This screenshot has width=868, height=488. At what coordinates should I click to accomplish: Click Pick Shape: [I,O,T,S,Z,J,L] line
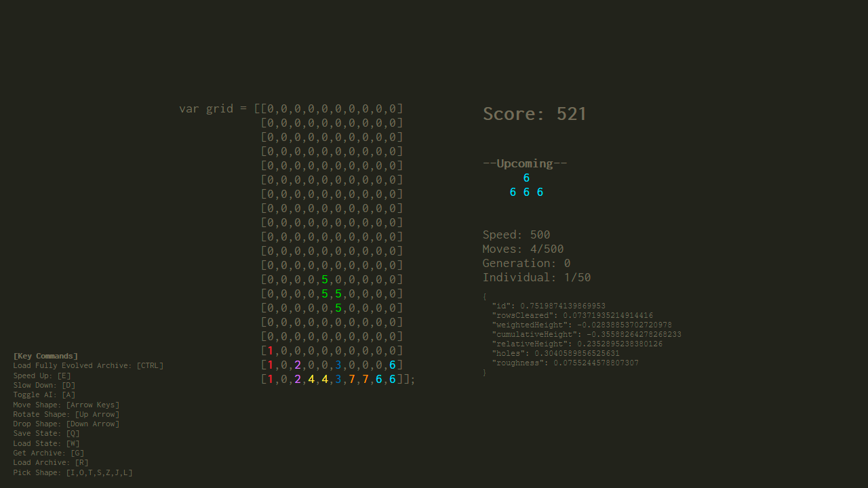click(73, 472)
